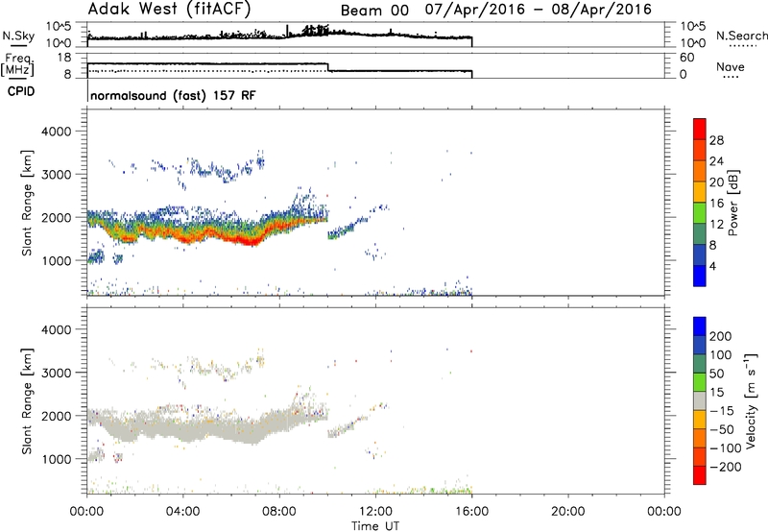Click the blue bottom segment of the Power color bar
This screenshot has height=532, width=768.
[x=700, y=276]
